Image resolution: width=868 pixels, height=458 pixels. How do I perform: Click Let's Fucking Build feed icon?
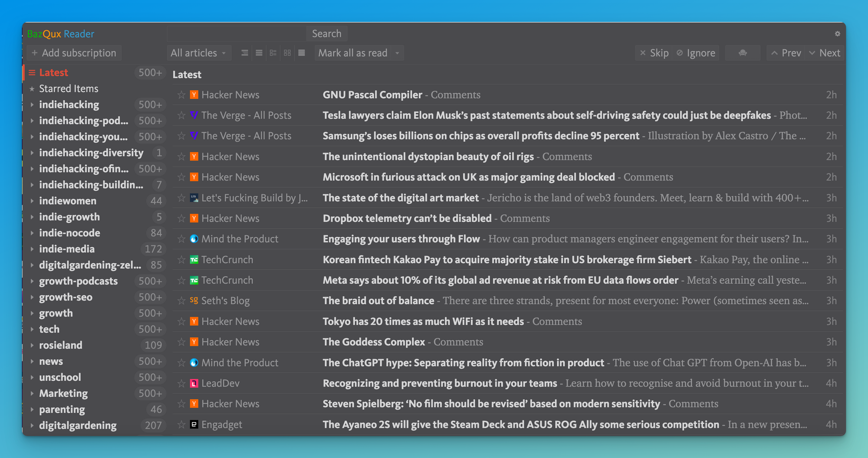click(194, 198)
